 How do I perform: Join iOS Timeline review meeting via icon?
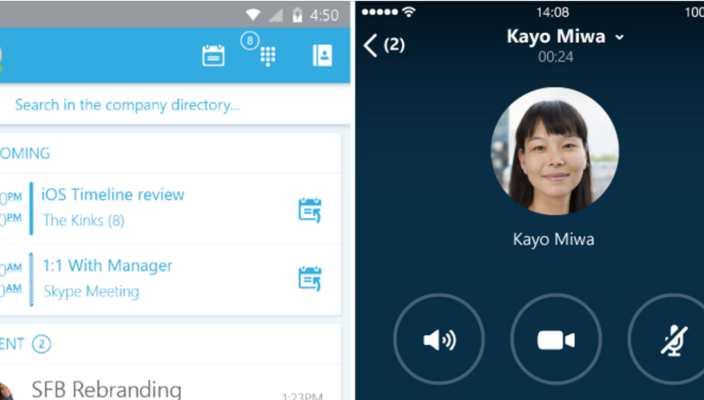pos(310,209)
